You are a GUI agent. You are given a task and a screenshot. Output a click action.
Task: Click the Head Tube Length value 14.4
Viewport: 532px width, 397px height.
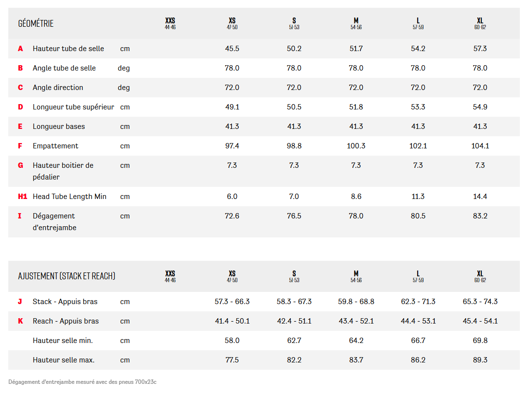[480, 197]
